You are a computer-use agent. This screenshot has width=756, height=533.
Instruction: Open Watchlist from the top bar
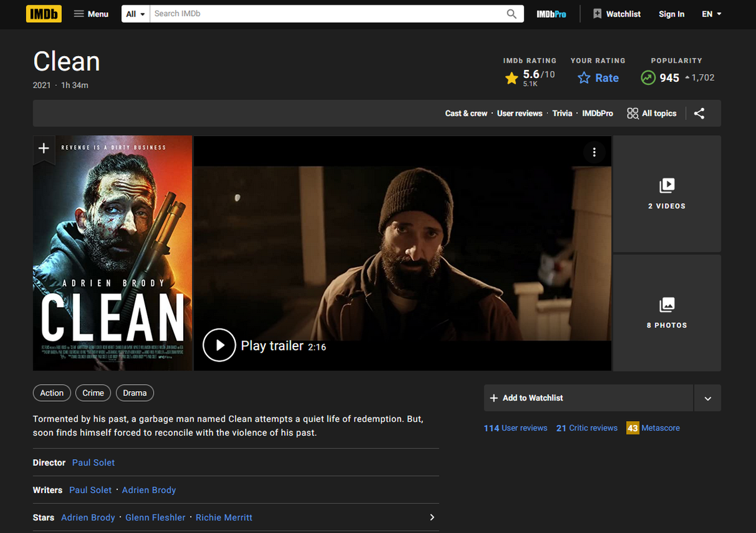coord(617,14)
